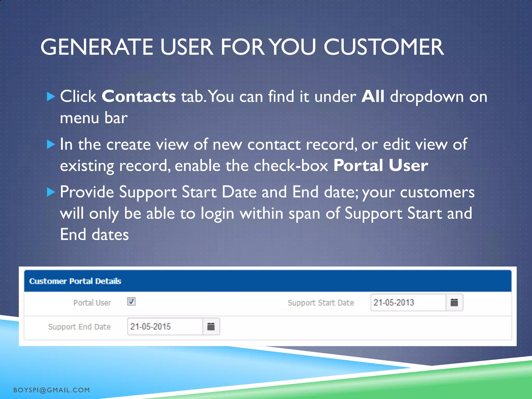Screen dimensions: 532x399
Task: Click the slide title Generate User For You Customer
Action: click(242, 47)
